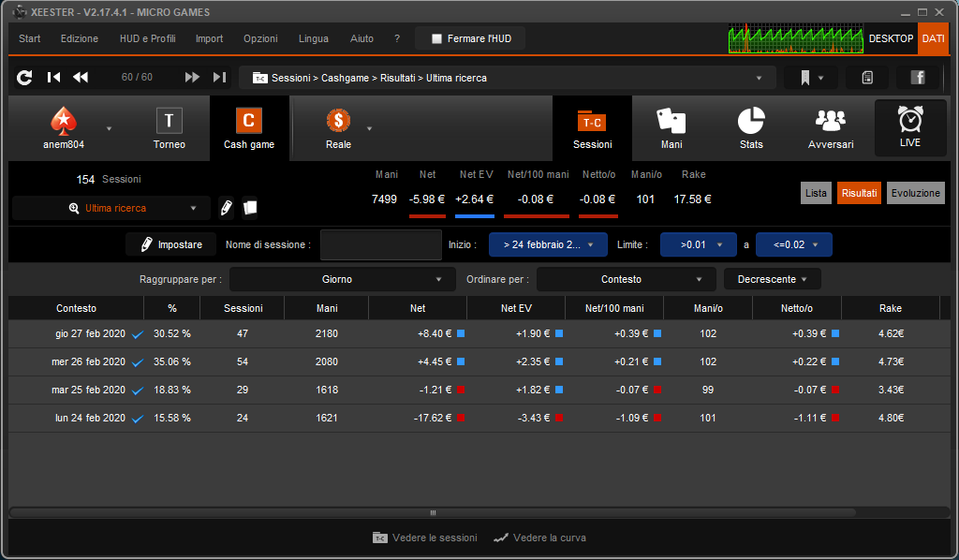Image resolution: width=959 pixels, height=560 pixels.
Task: Switch to Torneo mode
Action: (170, 128)
